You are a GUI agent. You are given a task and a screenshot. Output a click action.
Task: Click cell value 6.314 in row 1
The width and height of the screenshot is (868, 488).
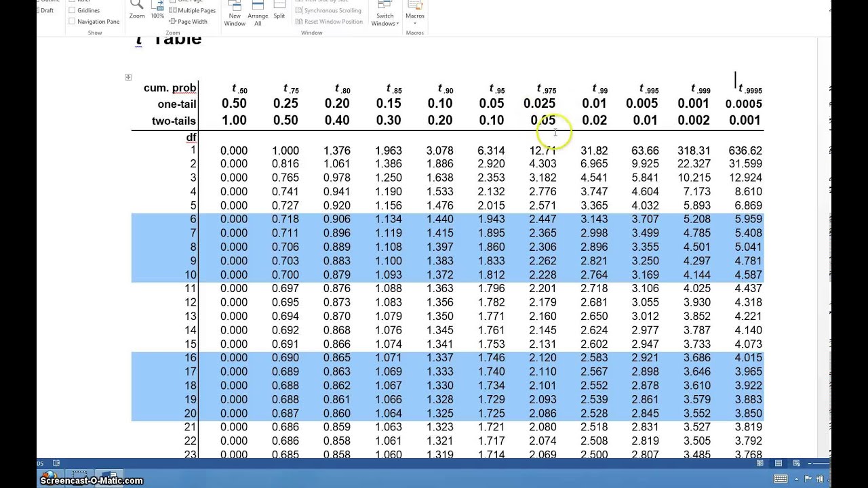click(x=491, y=150)
